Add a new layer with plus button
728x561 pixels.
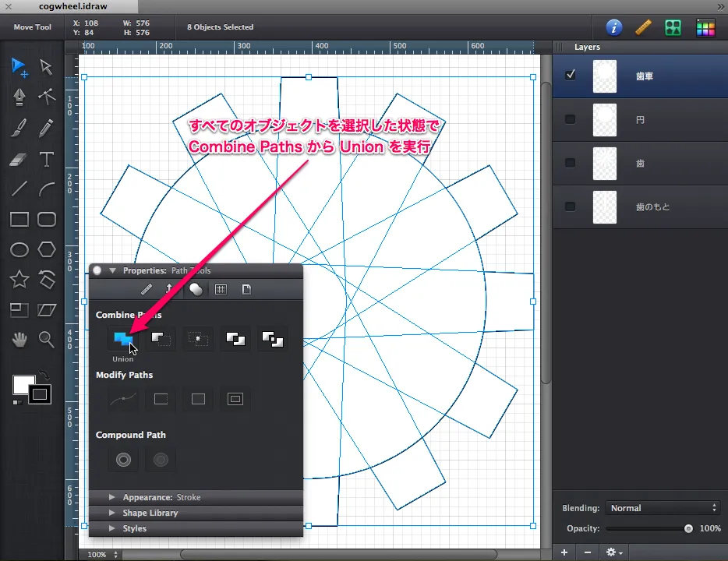click(x=564, y=552)
